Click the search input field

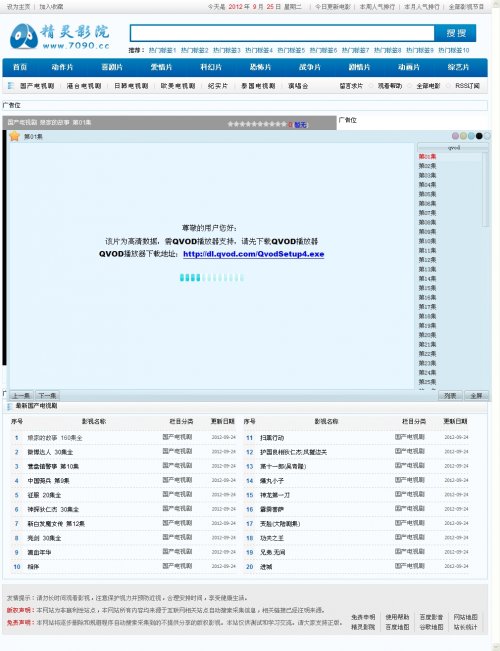[x=282, y=33]
